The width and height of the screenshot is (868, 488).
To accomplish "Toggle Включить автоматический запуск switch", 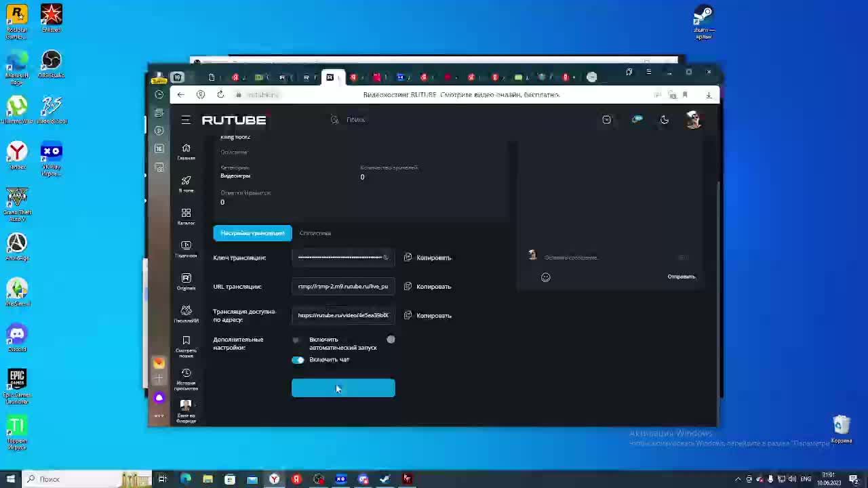I will [298, 340].
